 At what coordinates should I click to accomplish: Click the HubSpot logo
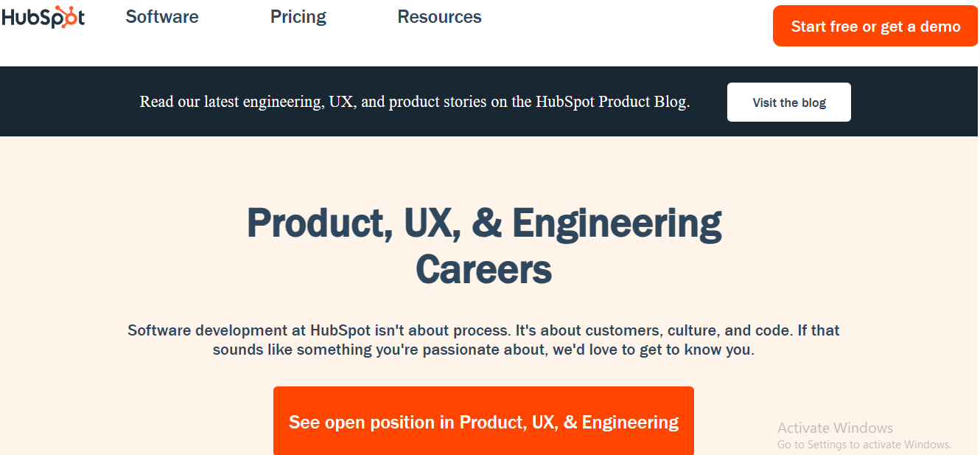(43, 17)
